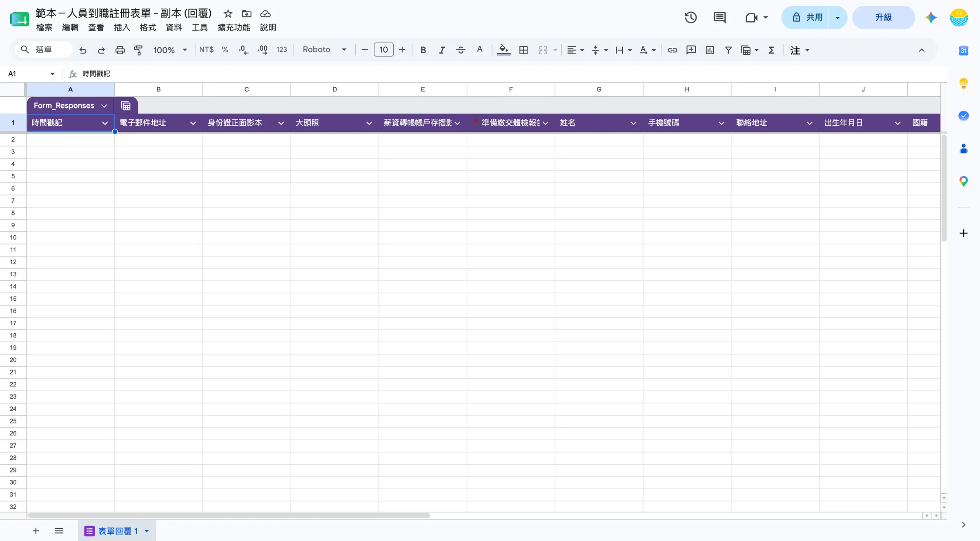
Task: Open the 擴充功能 menu
Action: tap(234, 27)
